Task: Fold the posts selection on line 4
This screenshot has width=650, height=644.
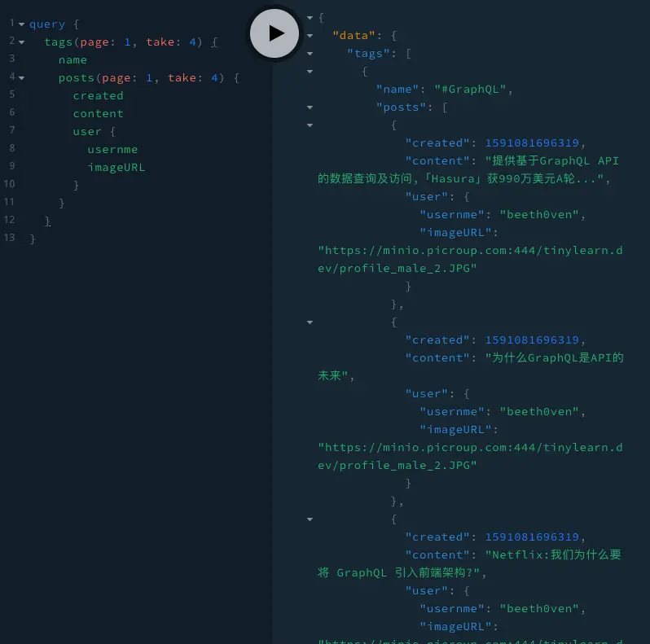Action: pyautogui.click(x=21, y=77)
